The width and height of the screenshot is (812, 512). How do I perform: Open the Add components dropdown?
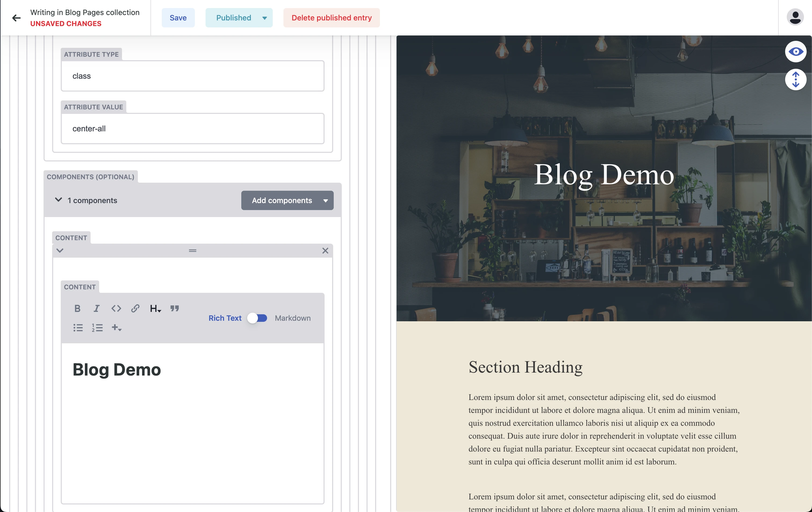coord(287,201)
